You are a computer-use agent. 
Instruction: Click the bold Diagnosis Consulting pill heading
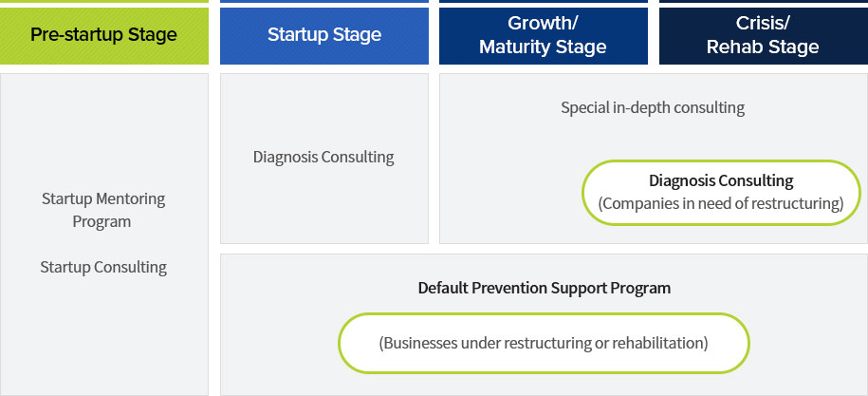(x=721, y=180)
